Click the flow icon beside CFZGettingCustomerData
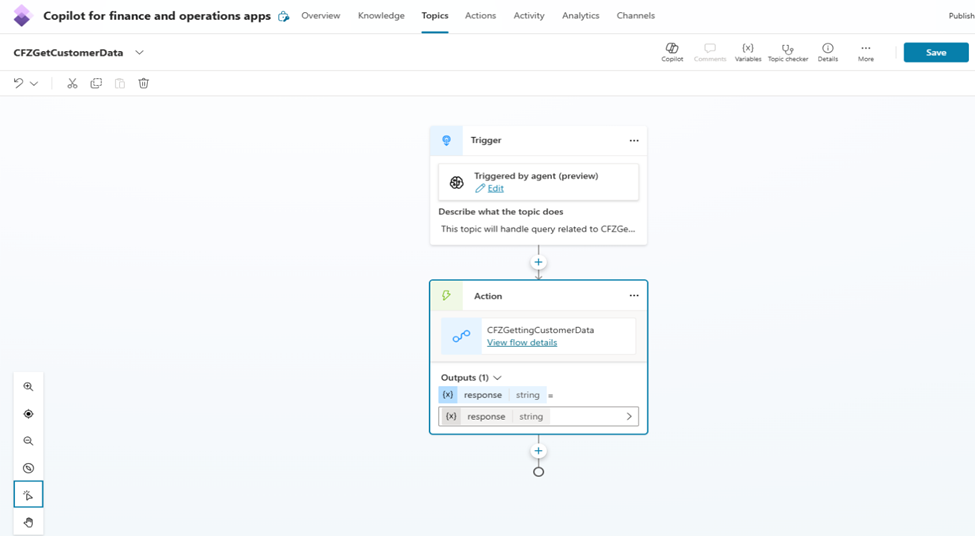This screenshot has width=975, height=536. tap(461, 336)
